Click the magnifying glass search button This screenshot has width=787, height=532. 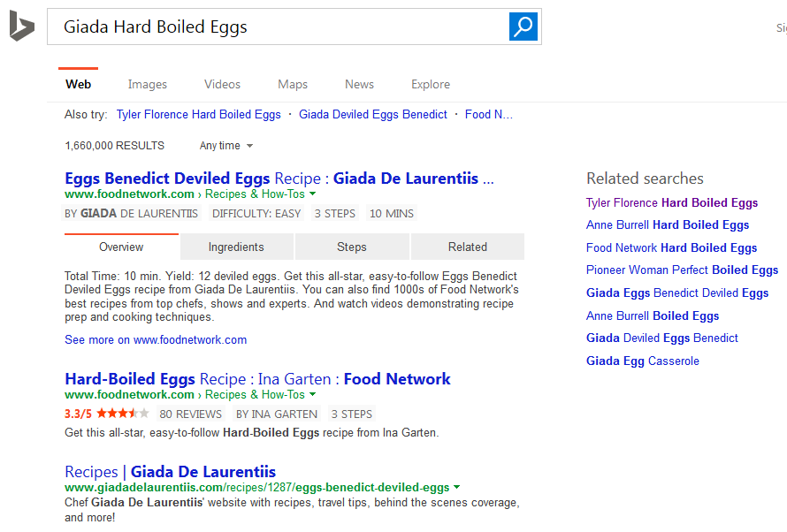tap(523, 27)
